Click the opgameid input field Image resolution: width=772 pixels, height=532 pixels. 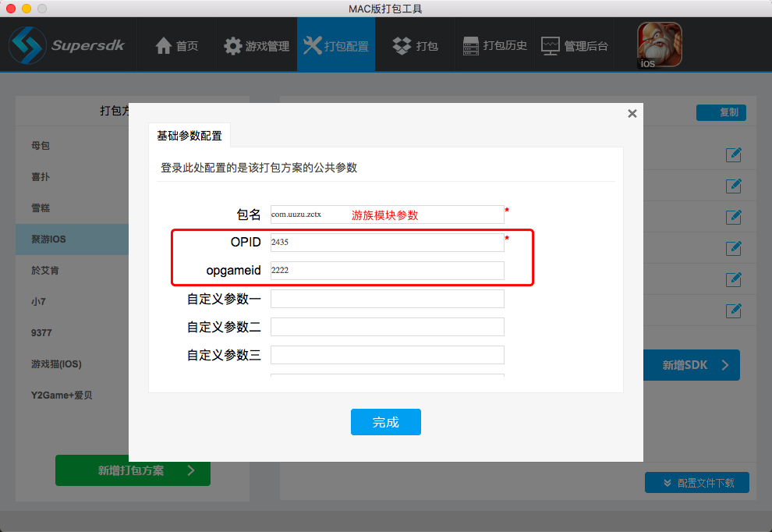click(387, 271)
